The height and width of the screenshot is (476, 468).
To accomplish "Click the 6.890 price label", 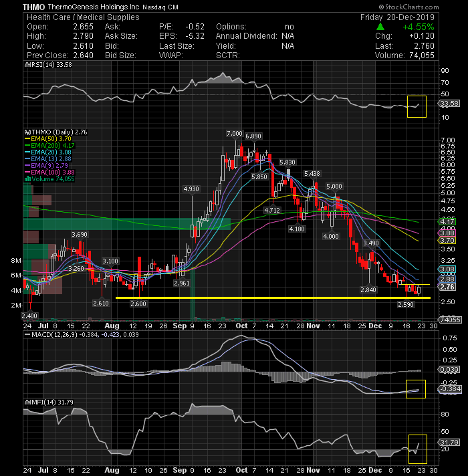I will (x=253, y=136).
